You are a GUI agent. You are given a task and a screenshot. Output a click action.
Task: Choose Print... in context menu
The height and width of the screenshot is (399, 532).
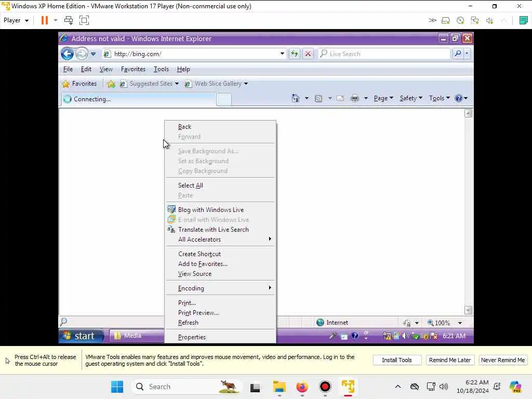pyautogui.click(x=220, y=303)
